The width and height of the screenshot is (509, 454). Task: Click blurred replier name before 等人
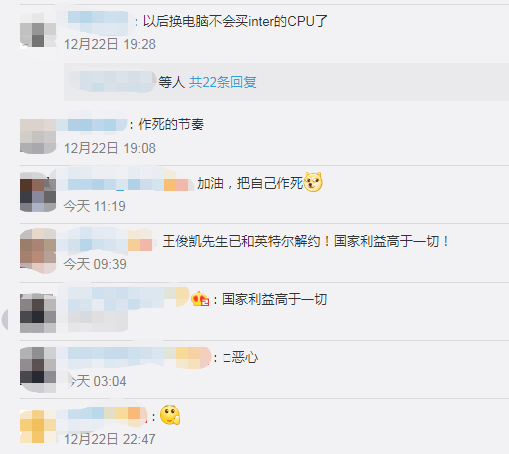pos(112,81)
